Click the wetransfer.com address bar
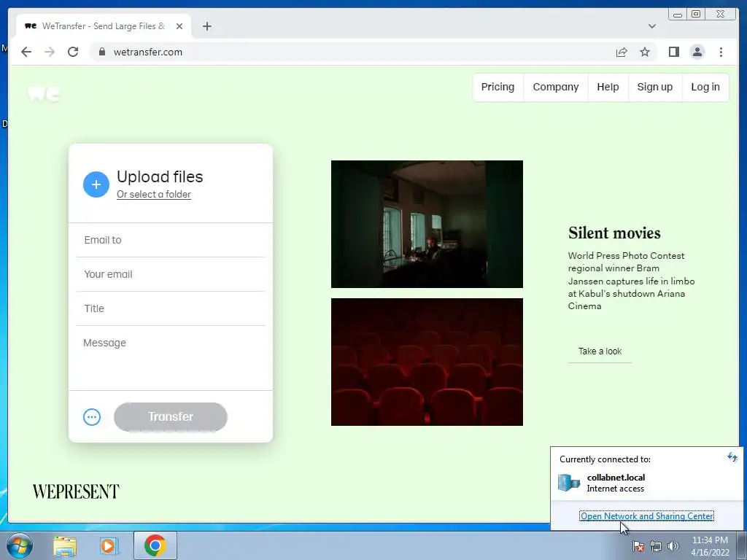The image size is (747, 560). (x=351, y=52)
